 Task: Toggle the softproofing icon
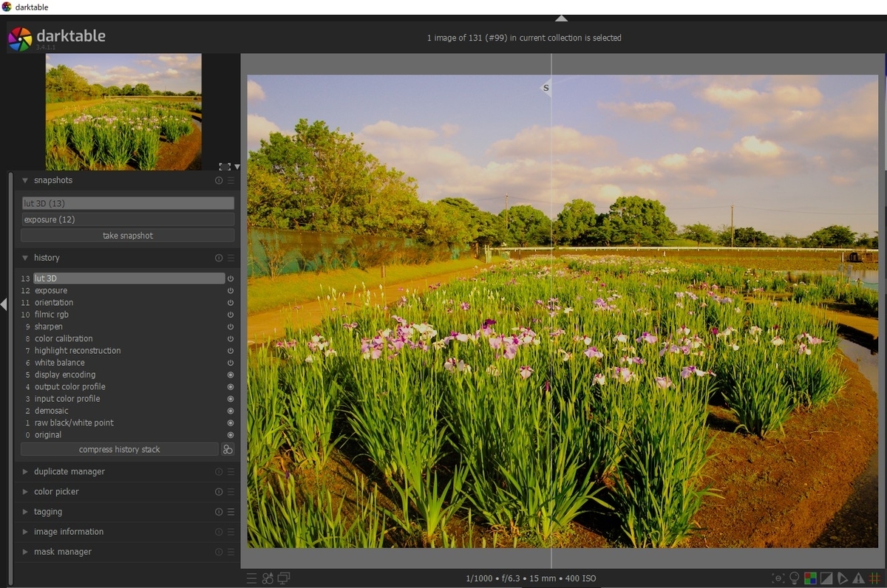843,578
